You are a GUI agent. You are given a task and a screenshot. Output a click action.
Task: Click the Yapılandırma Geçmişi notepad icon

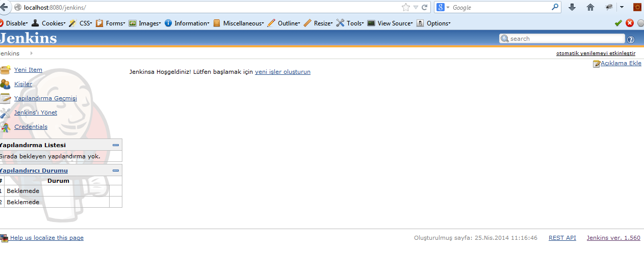5,98
